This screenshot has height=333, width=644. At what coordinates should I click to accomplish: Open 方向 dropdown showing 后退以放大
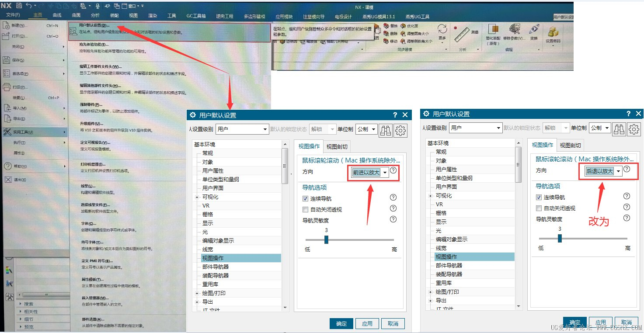click(603, 171)
